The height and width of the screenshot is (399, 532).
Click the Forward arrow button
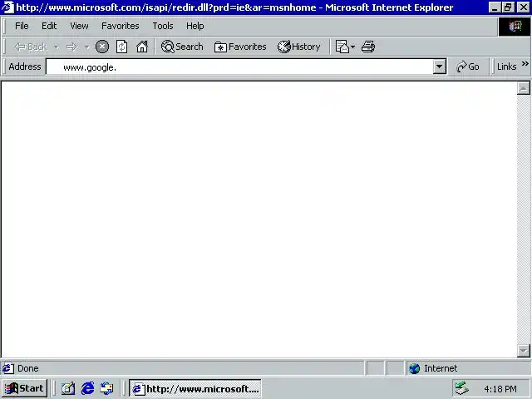71,47
